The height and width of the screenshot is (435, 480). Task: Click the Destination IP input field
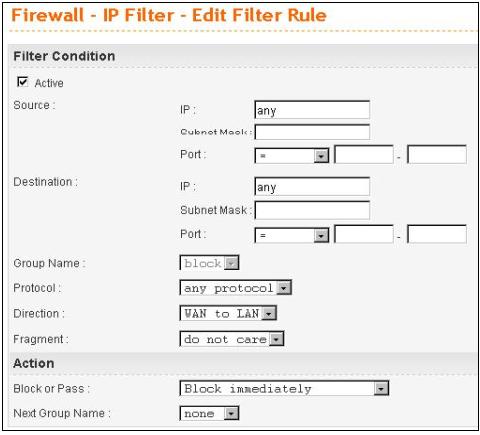(312, 186)
